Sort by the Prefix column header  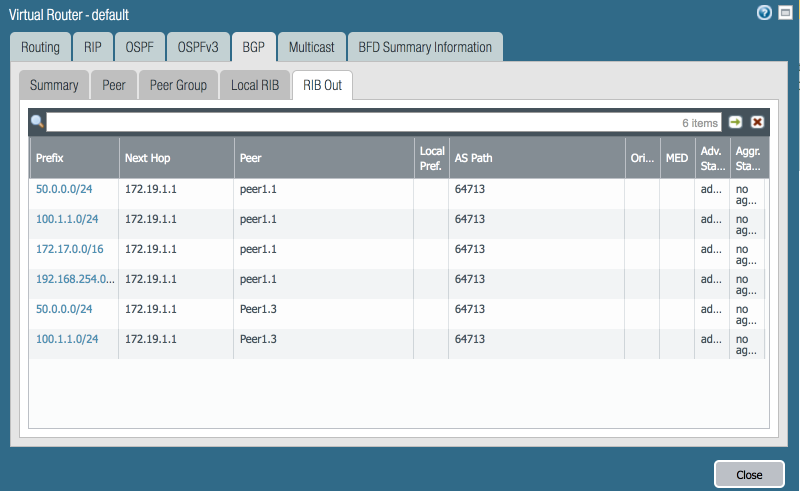[72, 158]
